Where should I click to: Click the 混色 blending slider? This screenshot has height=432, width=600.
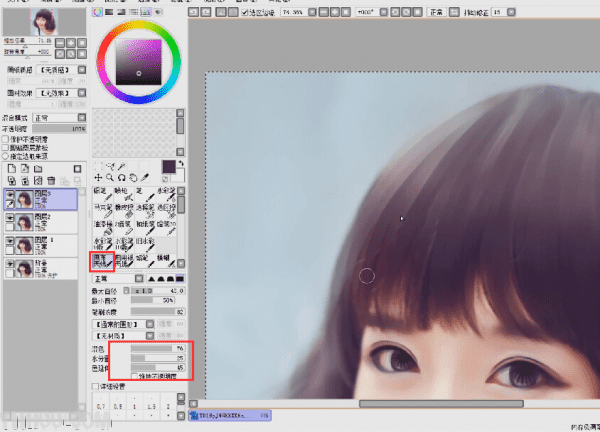pos(158,348)
